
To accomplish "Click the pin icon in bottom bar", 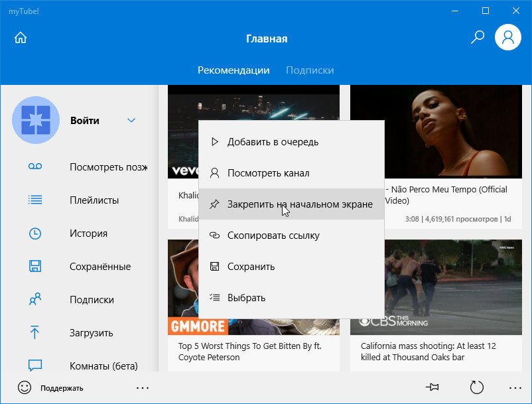I will [432, 387].
